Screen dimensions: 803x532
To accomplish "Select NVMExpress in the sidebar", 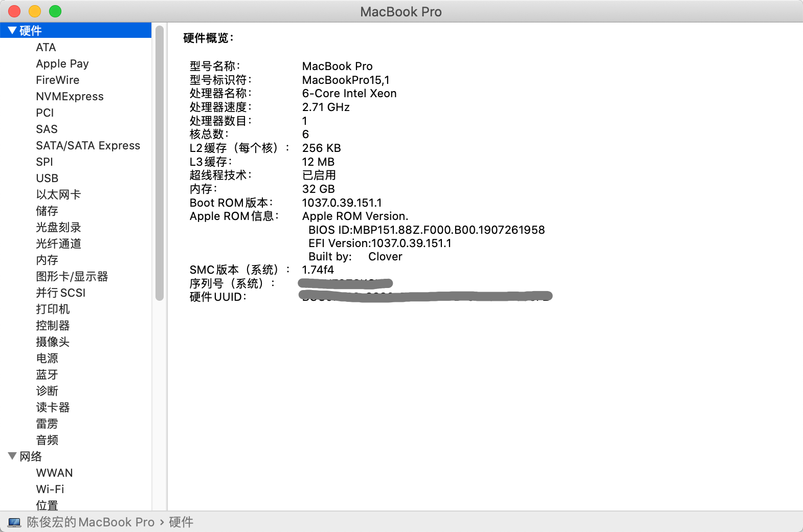I will point(70,96).
